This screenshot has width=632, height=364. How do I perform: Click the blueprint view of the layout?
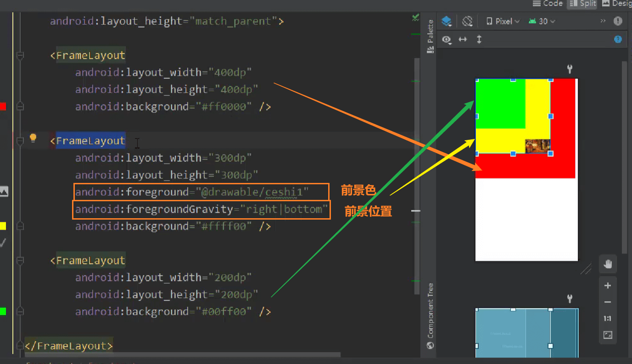[x=527, y=333]
